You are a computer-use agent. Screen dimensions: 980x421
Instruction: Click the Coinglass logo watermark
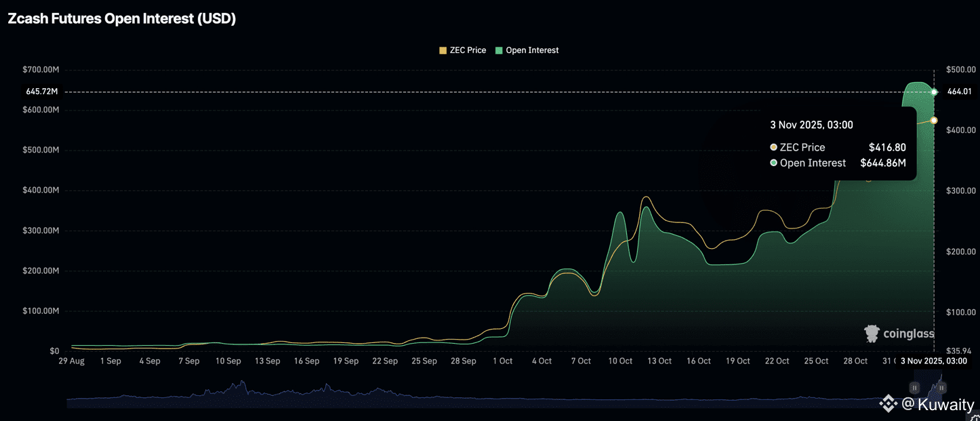(899, 334)
